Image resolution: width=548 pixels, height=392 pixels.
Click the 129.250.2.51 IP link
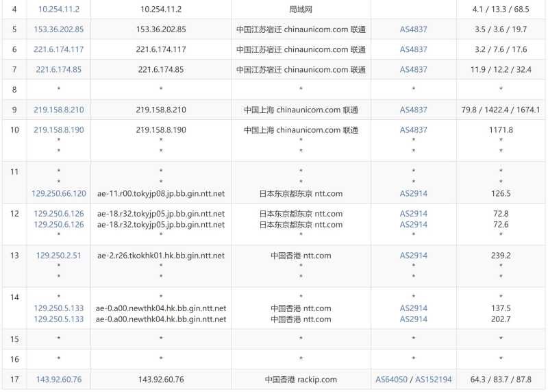(x=58, y=256)
